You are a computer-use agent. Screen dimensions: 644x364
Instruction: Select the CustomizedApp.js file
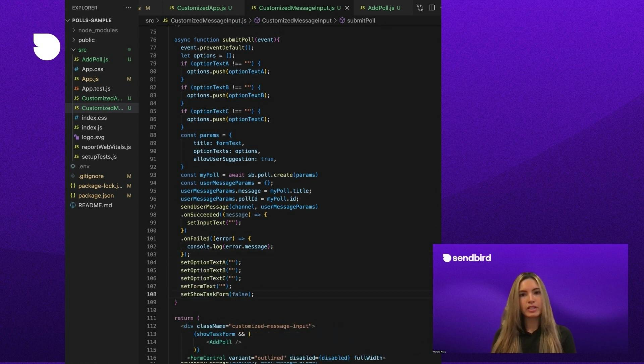pyautogui.click(x=102, y=98)
